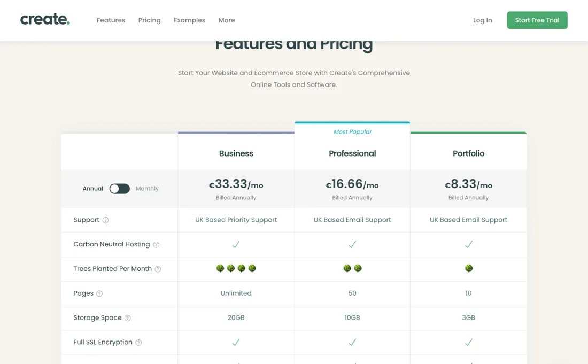Click UK Based Email Support under Portfolio
This screenshot has height=364, width=588.
pyautogui.click(x=468, y=220)
